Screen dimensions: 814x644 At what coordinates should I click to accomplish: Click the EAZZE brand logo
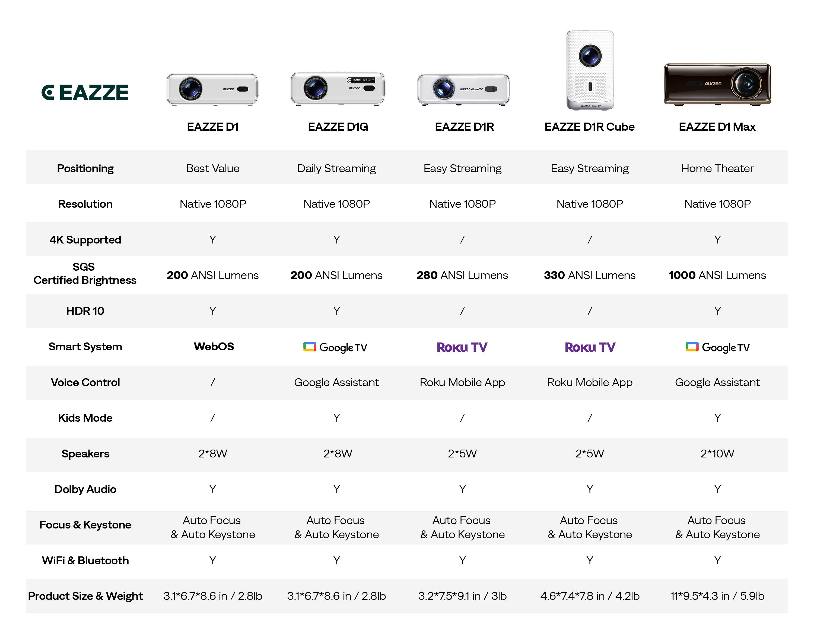85,92
